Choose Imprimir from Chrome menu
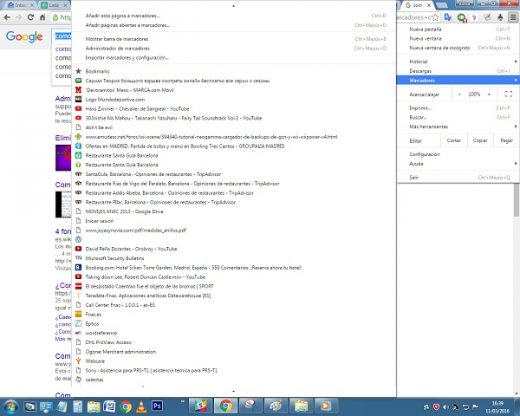Image resolution: width=520 pixels, height=416 pixels. [x=458, y=108]
